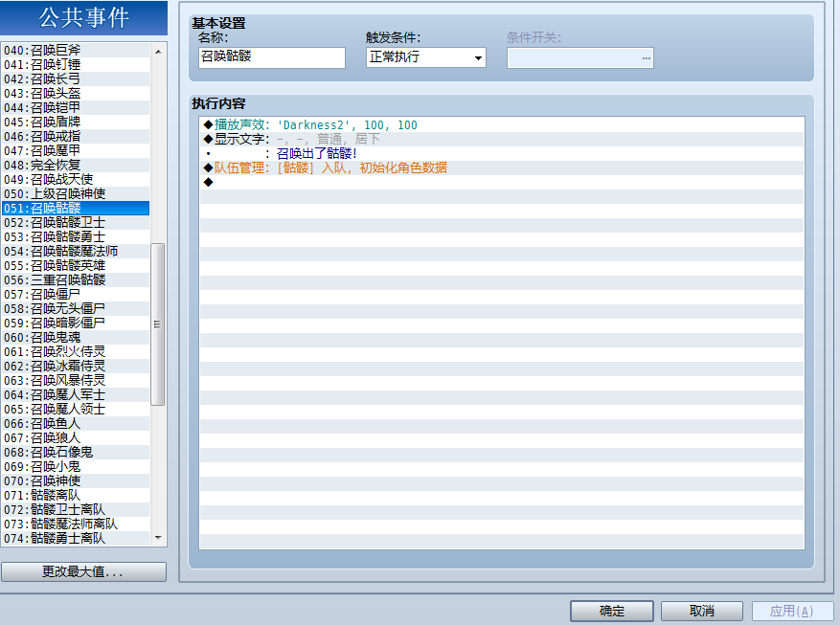Image resolution: width=840 pixels, height=625 pixels.
Task: Select list entry 052:召唤骷髅卫士
Action: tap(76, 223)
